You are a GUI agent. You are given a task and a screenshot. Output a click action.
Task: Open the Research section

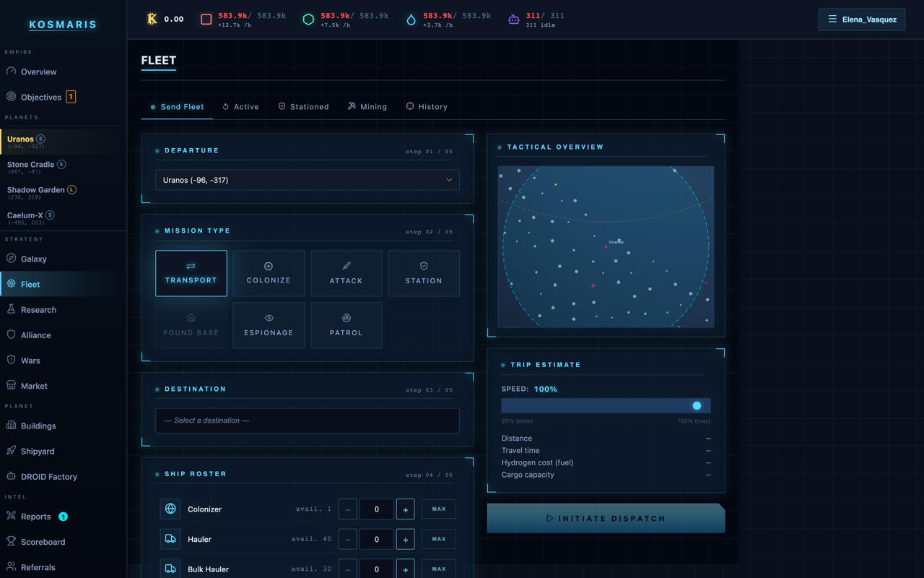[x=64, y=309]
